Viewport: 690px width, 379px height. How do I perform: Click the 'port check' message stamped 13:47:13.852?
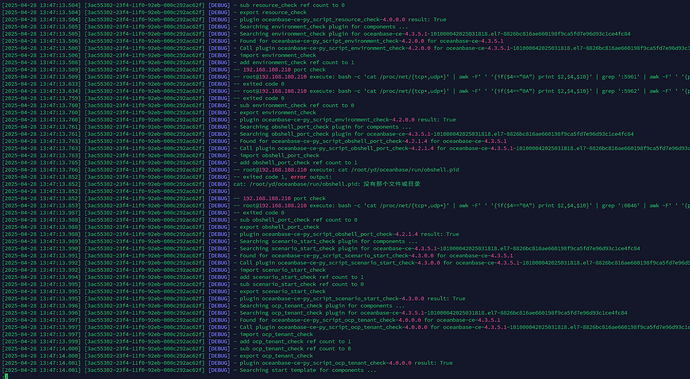[x=279, y=199]
